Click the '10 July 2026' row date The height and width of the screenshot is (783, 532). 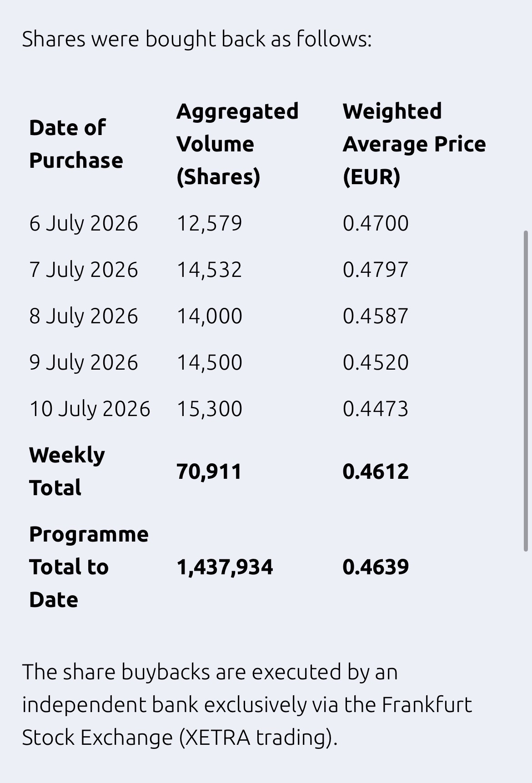(x=90, y=409)
